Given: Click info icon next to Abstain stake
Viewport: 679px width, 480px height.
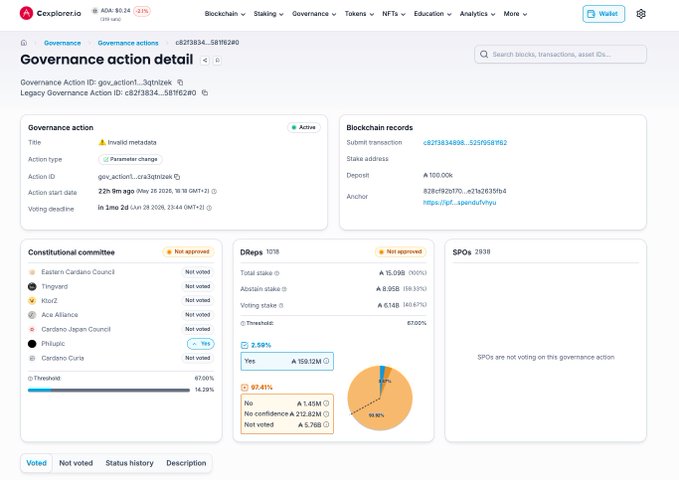Looking at the screenshot, I should (284, 289).
